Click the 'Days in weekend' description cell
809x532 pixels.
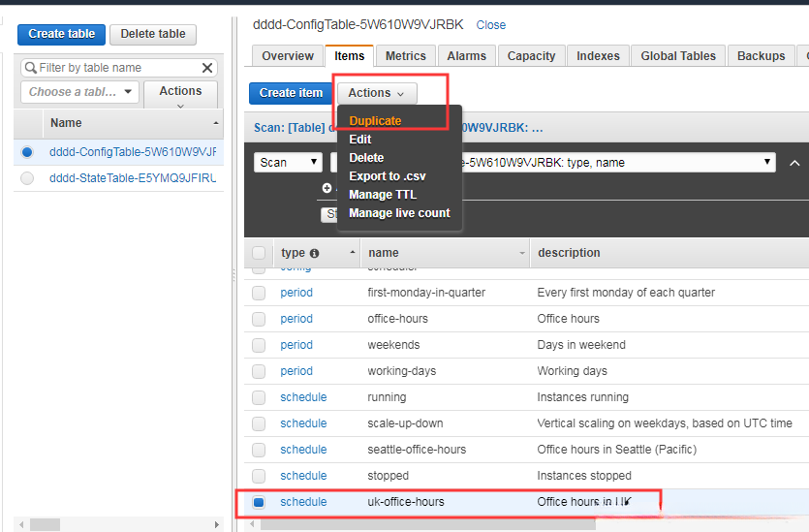581,345
